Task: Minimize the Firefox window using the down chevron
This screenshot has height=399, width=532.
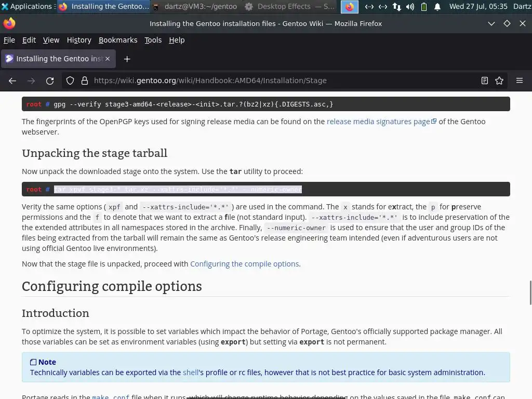Action: coord(491,23)
